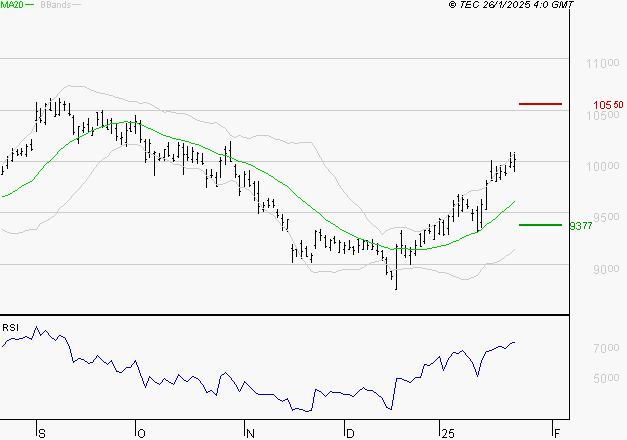Click the 10000 price axis label
The image size is (627, 440).
tap(603, 166)
